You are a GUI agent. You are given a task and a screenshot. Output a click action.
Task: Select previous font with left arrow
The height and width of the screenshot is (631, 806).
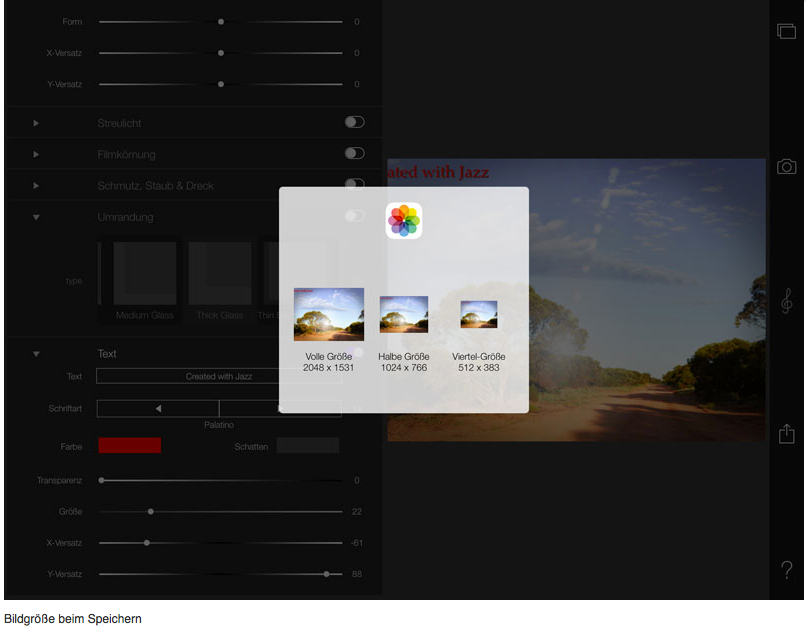(x=158, y=408)
